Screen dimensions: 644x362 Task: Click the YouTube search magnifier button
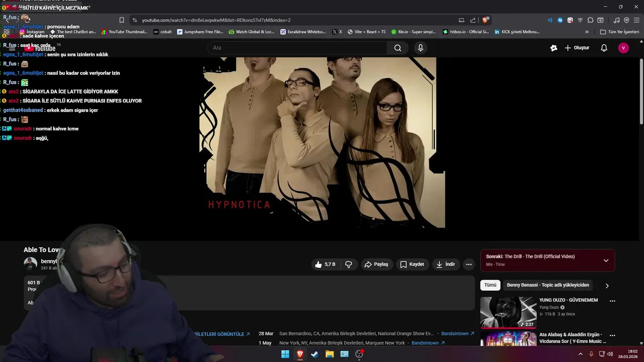398,48
